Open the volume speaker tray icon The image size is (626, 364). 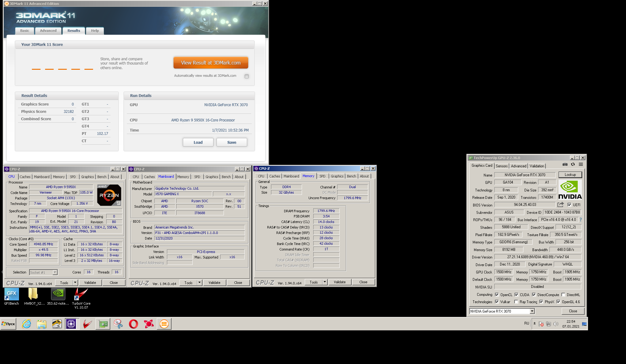click(556, 324)
